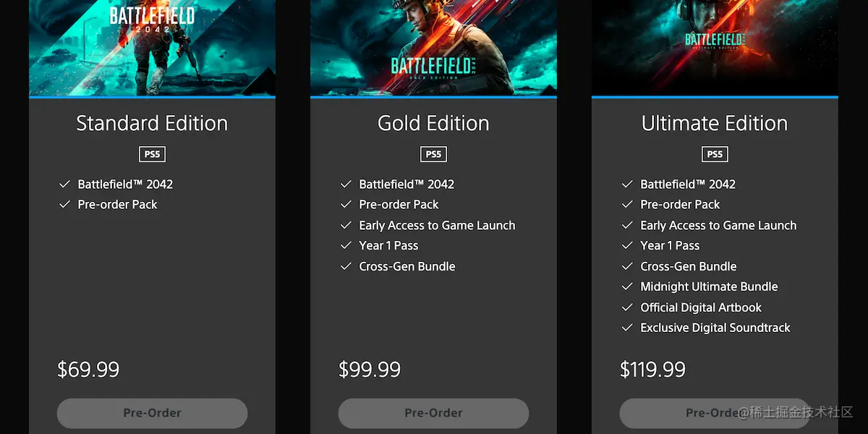The width and height of the screenshot is (868, 434).
Task: Click the checkmark beside Official Digital Artbook
Action: [x=627, y=307]
